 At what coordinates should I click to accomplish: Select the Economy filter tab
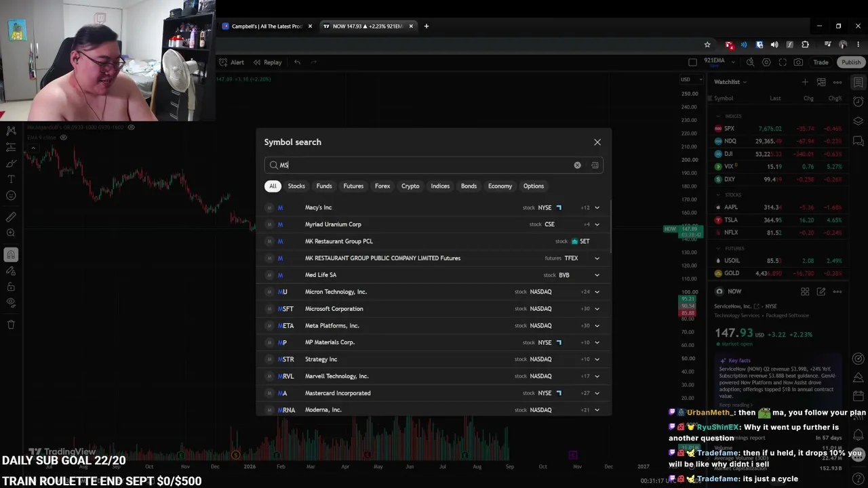point(500,186)
